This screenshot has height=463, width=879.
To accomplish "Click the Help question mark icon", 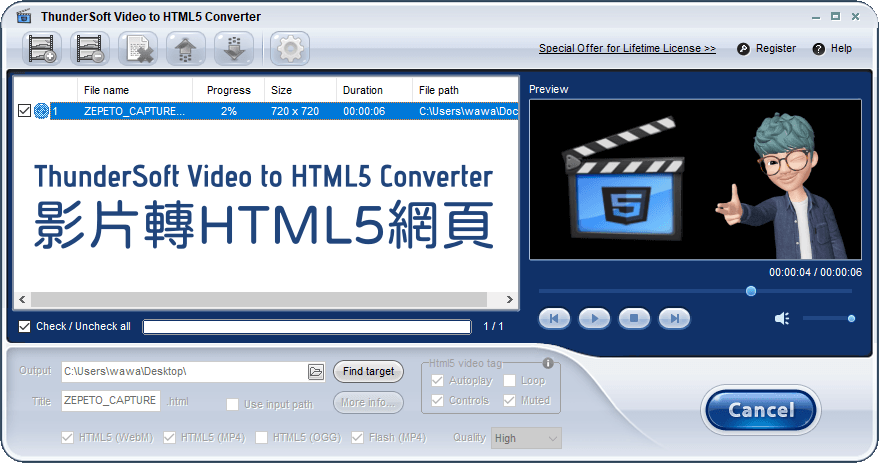I will point(818,49).
